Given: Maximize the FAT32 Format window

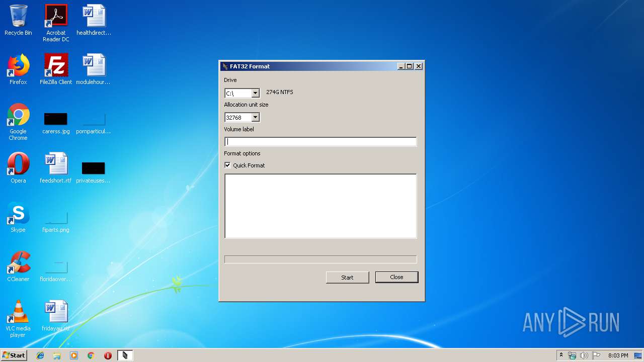Looking at the screenshot, I should 410,66.
